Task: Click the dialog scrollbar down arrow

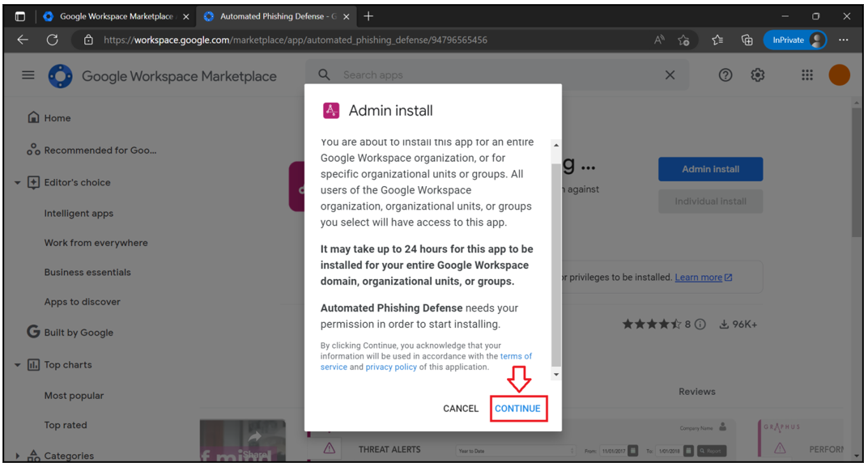Action: (x=556, y=375)
